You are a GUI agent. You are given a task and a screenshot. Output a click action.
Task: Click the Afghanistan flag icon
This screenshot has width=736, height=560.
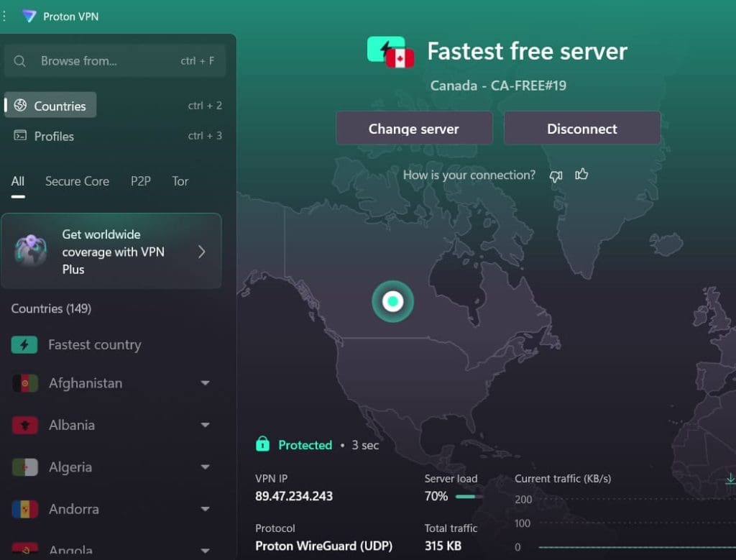(x=25, y=383)
